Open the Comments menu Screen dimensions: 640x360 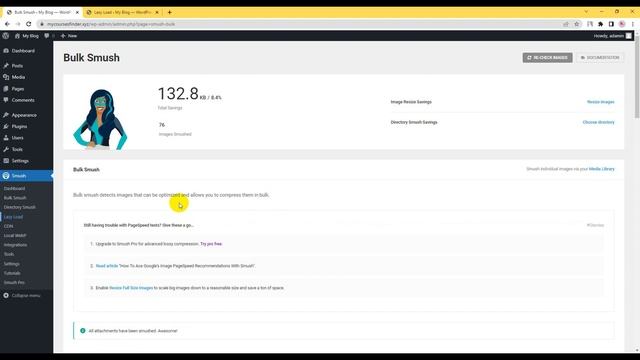[23, 100]
